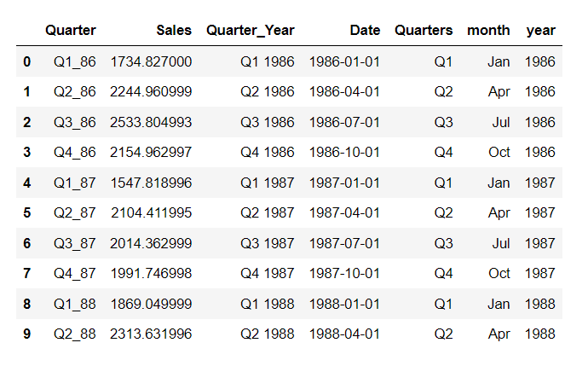Click the date 1987-01-01
The height and width of the screenshot is (366, 588).
click(344, 183)
